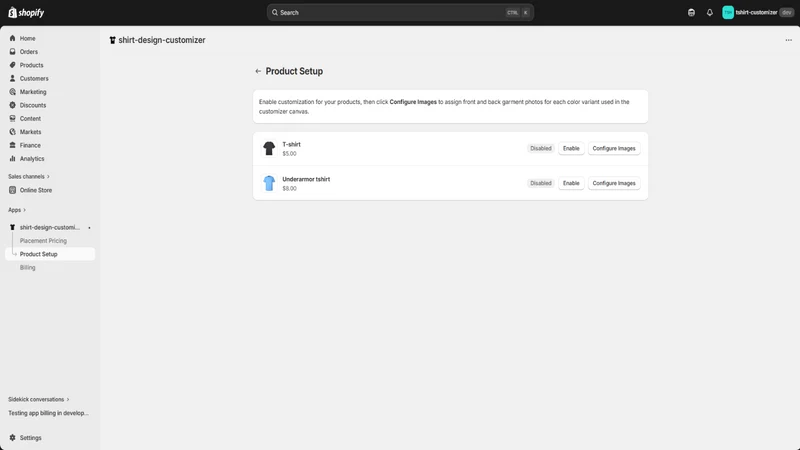800x450 pixels.
Task: Click $5.00 price text
Action: (289, 154)
